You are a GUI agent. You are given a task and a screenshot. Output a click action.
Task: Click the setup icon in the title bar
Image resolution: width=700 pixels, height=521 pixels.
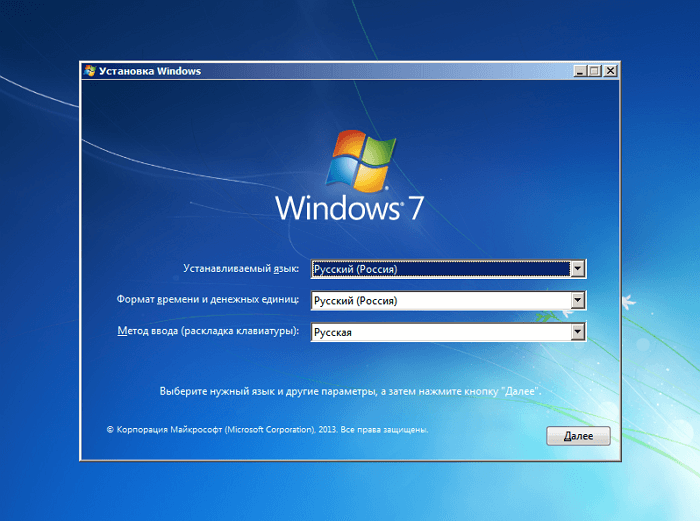click(x=90, y=72)
